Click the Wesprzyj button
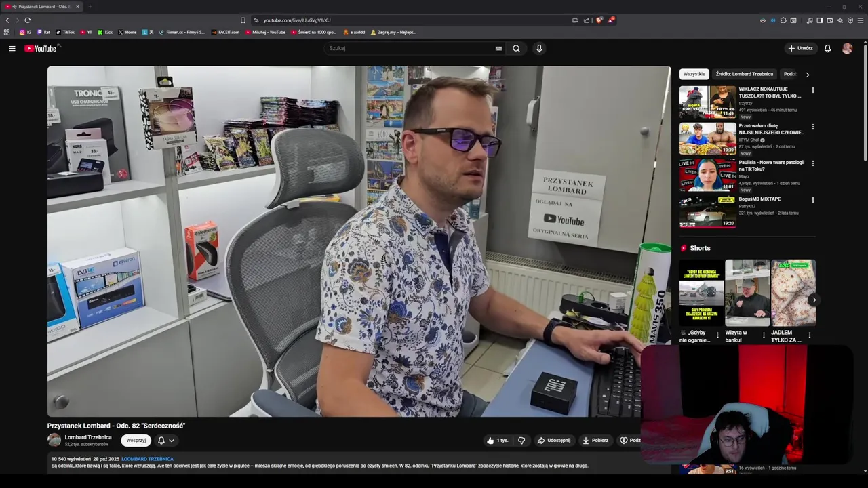Screen dimensions: 868x488 tap(136, 441)
